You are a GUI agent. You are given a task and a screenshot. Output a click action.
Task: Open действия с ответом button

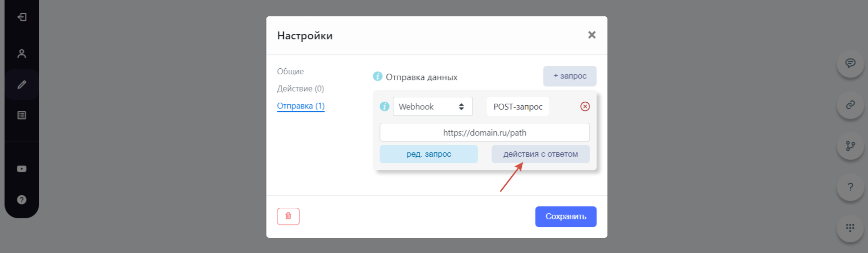coord(541,154)
